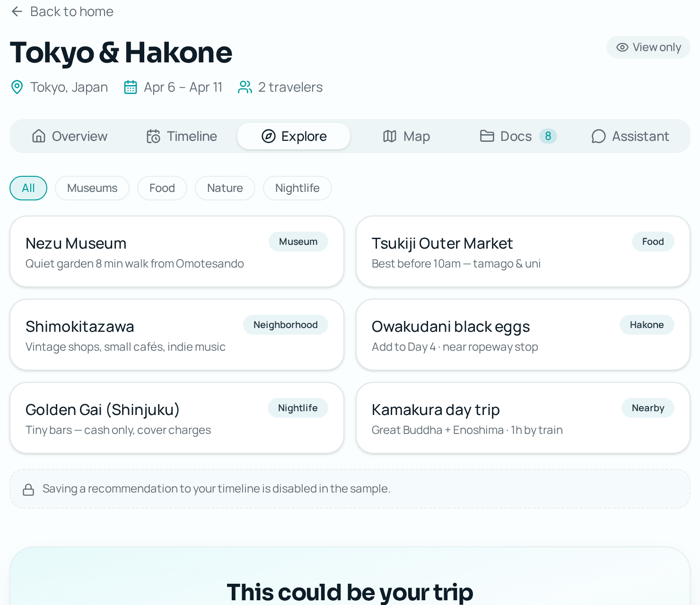The image size is (700, 605).
Task: Click the Neighborhood tag on Shimokitazawa
Action: tap(286, 325)
